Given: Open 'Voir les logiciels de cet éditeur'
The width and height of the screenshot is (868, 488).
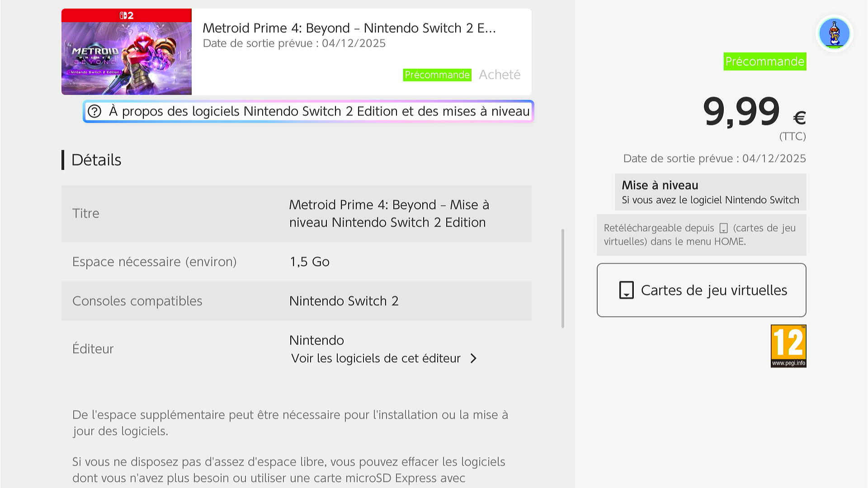Looking at the screenshot, I should point(376,358).
